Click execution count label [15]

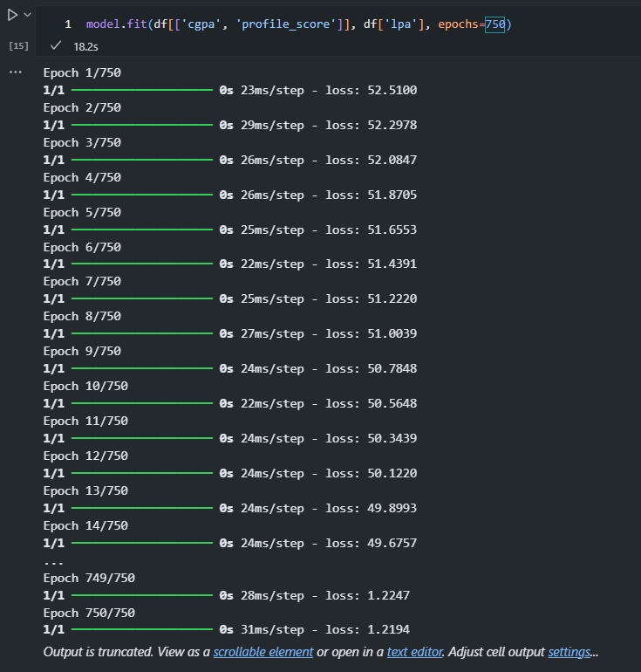(19, 46)
